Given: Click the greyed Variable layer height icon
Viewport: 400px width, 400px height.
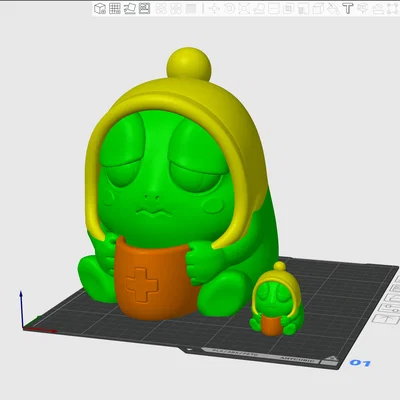Looking at the screenshot, I should tap(191, 9).
